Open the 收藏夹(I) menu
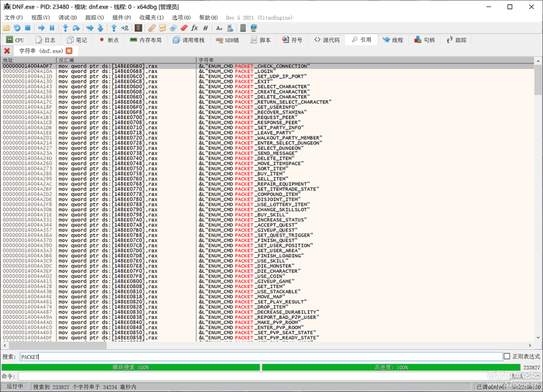 151,17
